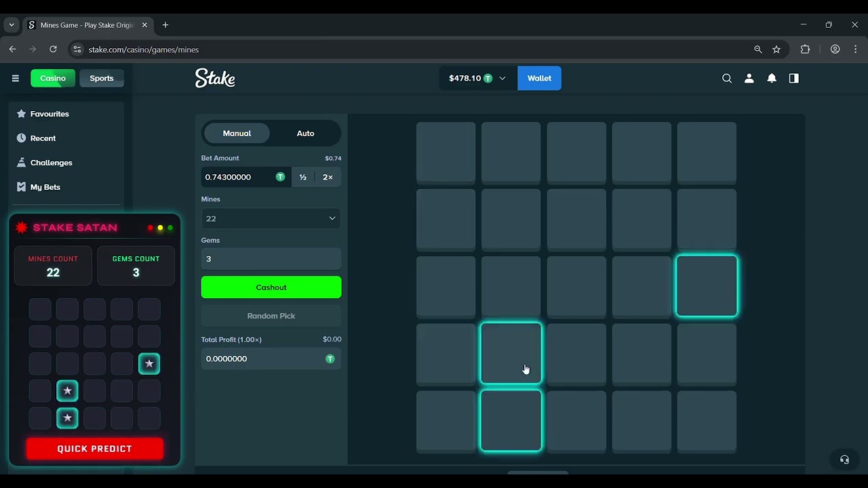The width and height of the screenshot is (868, 488).
Task: Click the Quick Predict button
Action: pyautogui.click(x=95, y=449)
